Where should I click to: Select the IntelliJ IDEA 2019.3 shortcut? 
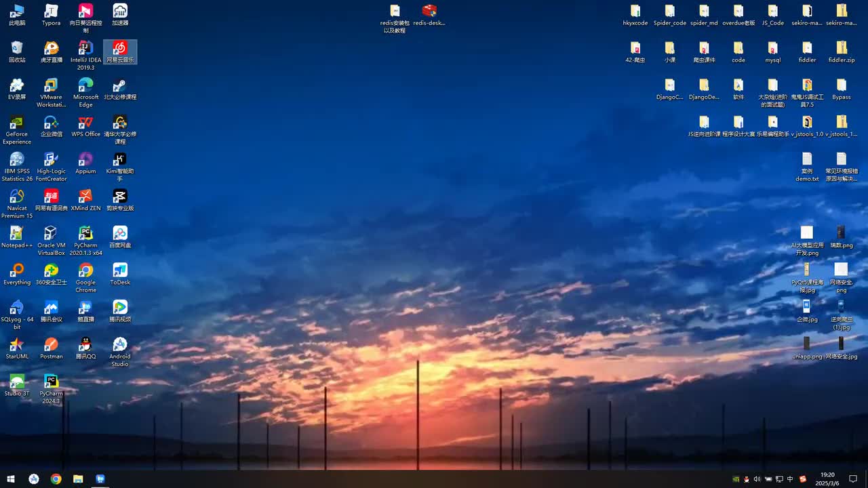pos(85,56)
